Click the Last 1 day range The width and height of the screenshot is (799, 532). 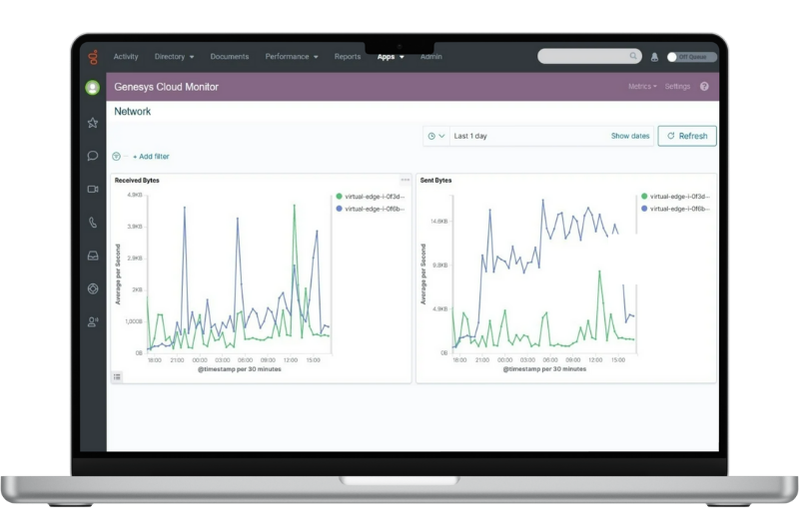470,136
